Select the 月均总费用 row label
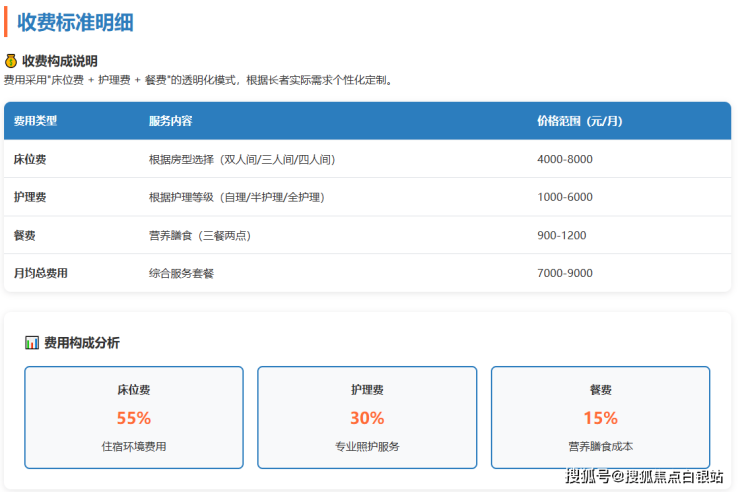 click(41, 273)
